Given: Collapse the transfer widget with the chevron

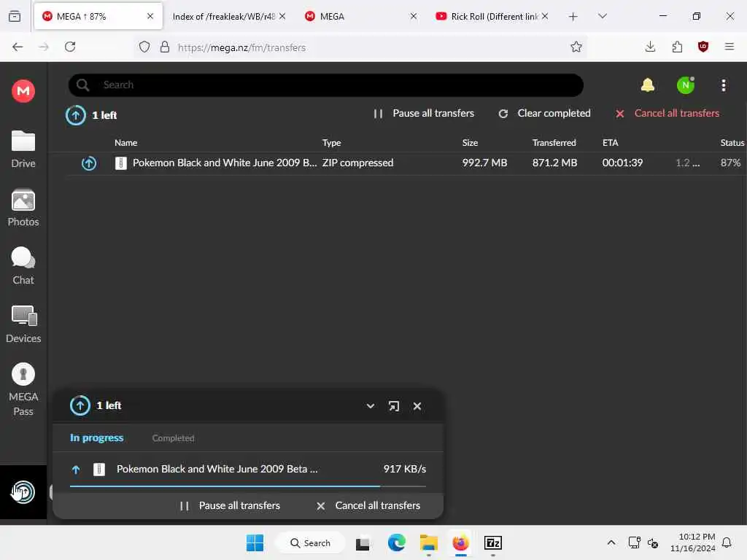Looking at the screenshot, I should tap(370, 406).
